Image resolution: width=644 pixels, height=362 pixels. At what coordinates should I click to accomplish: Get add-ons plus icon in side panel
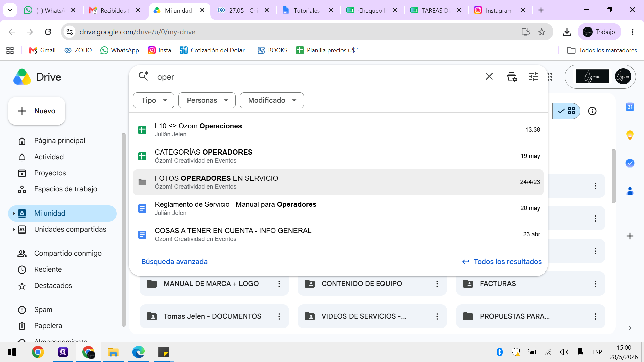tap(630, 236)
